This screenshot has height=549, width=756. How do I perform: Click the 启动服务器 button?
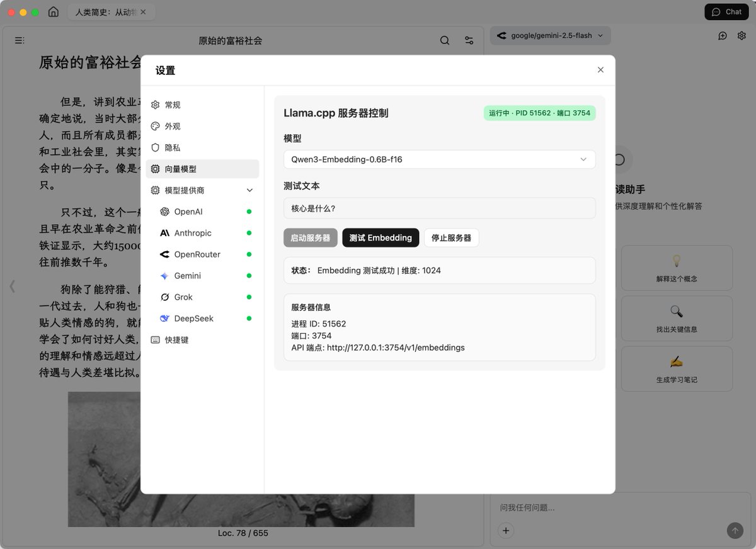pos(310,238)
